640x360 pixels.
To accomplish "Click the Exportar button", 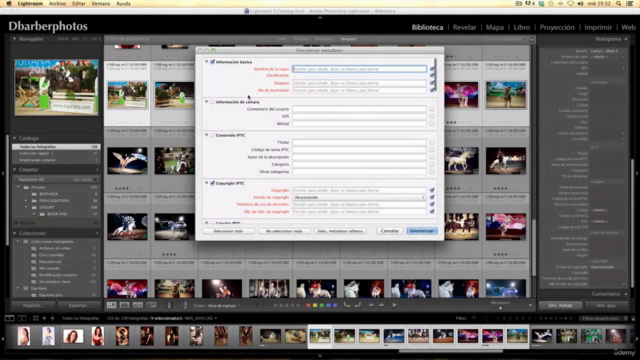I will 79,305.
